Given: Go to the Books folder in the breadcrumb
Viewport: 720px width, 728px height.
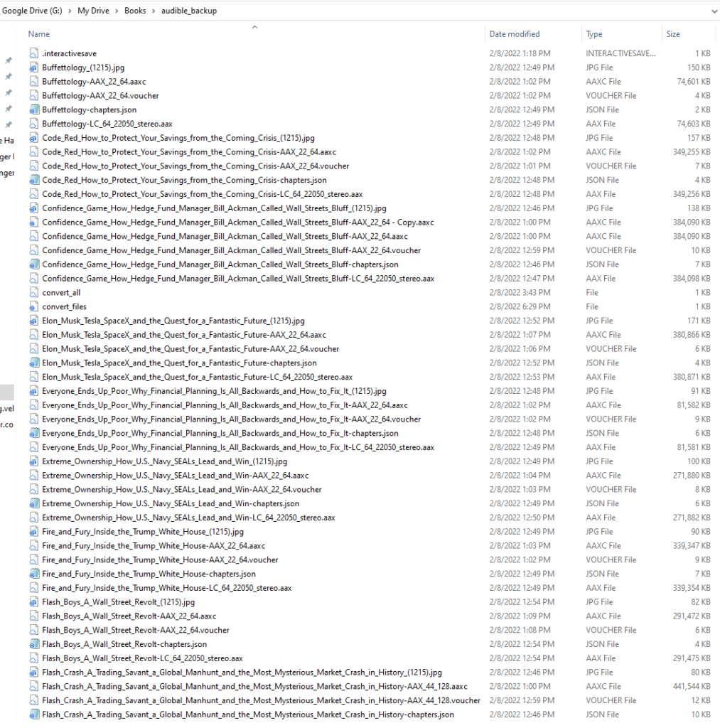Looking at the screenshot, I should coord(136,11).
